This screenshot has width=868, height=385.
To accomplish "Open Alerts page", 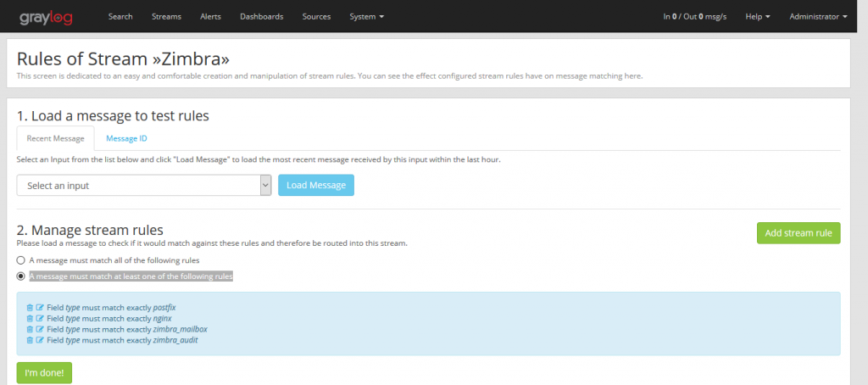I will click(210, 17).
